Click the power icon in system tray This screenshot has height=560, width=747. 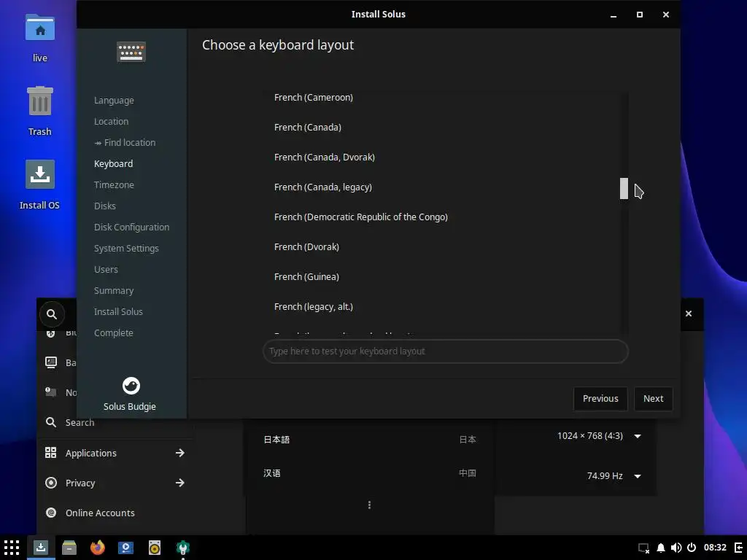pyautogui.click(x=692, y=548)
